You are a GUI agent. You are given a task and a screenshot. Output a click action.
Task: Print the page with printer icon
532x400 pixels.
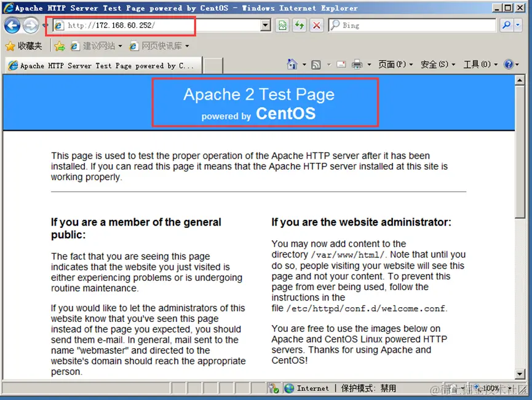pyautogui.click(x=357, y=64)
